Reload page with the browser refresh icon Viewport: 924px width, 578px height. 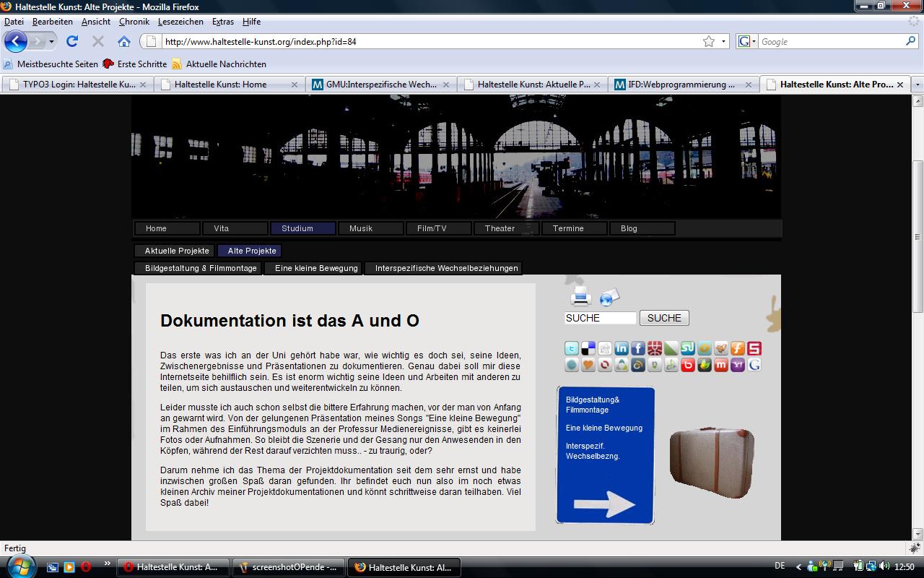click(72, 41)
